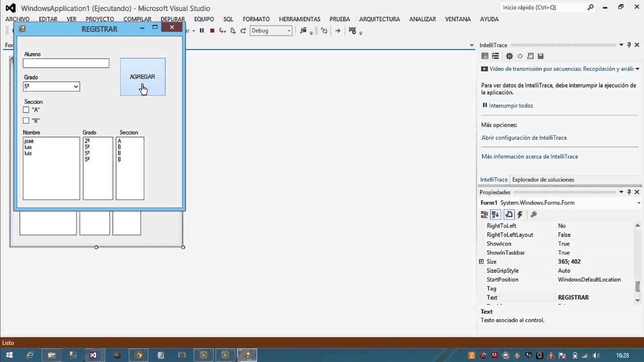Open Más información acerca de IntelliTrace link
Image resolution: width=644 pixels, height=362 pixels.
(x=530, y=157)
